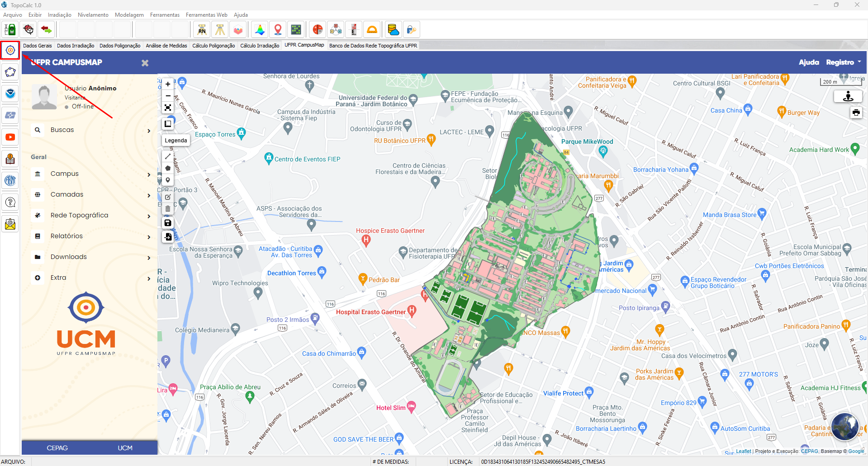This screenshot has width=868, height=466.
Task: Click the Ajuda link in blue header
Action: click(809, 62)
